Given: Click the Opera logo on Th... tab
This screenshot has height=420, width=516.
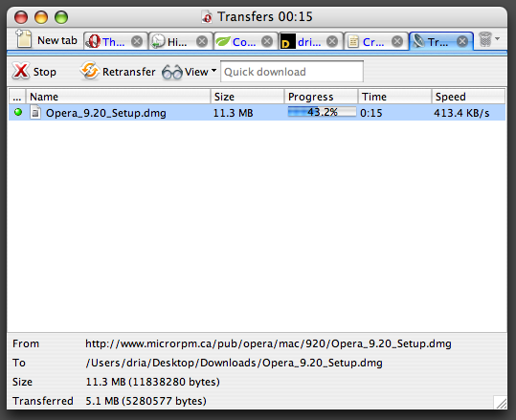Looking at the screenshot, I should (93, 41).
